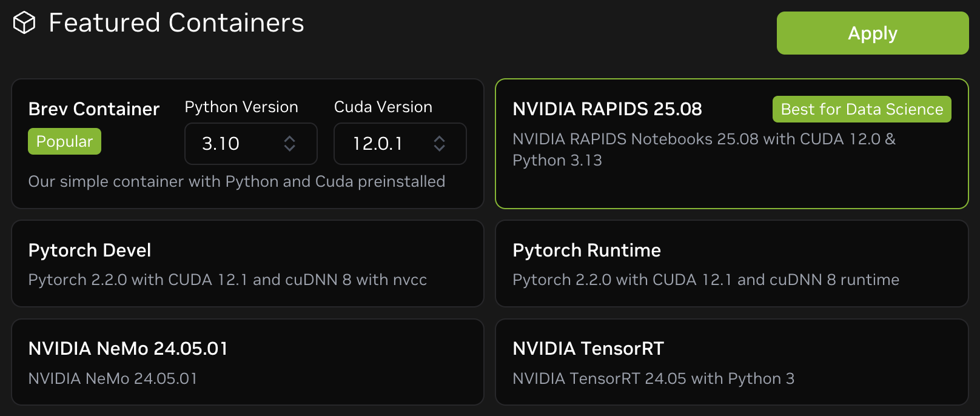This screenshot has width=980, height=416.
Task: Choose the NVIDIA RAPIDS 25.08 container title
Action: [607, 109]
